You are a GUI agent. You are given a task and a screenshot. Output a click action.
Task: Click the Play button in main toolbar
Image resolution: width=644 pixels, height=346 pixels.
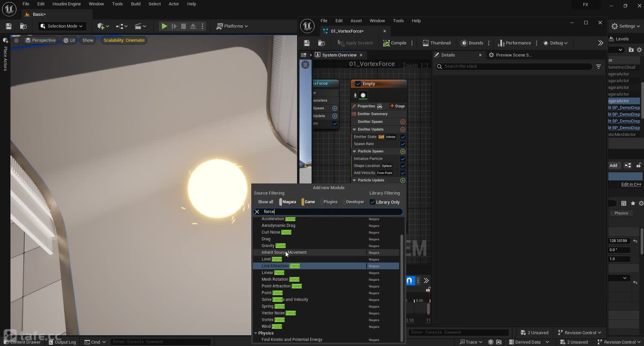[x=164, y=26]
